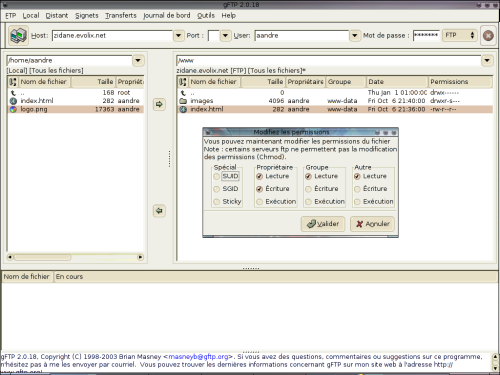
Task: Upload with the right-pointing arrow button
Action: point(159,104)
